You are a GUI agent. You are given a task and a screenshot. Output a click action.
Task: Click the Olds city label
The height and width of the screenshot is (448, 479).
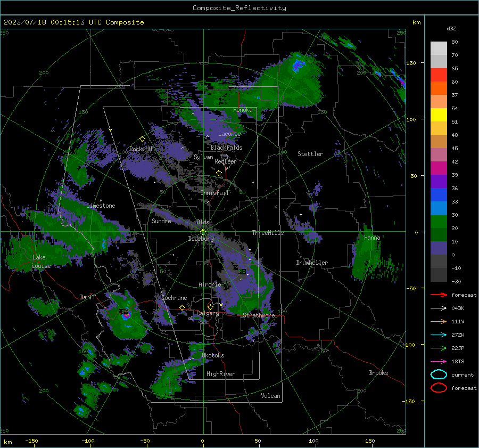coord(203,222)
